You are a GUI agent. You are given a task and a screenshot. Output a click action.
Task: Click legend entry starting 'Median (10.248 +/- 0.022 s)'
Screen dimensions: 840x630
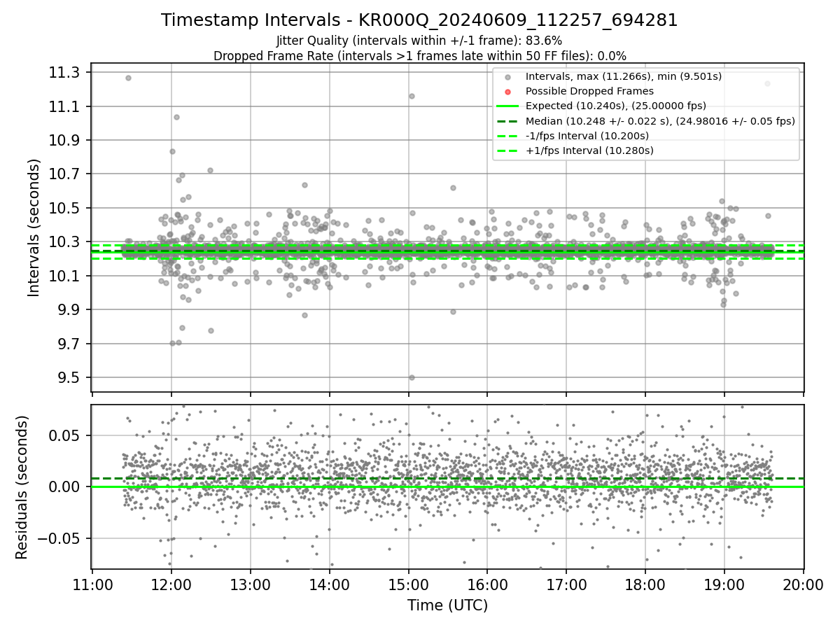pyautogui.click(x=660, y=121)
